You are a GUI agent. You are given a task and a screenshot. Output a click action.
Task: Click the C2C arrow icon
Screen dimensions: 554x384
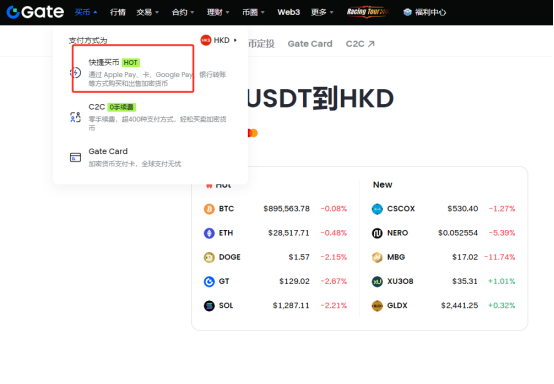[371, 44]
